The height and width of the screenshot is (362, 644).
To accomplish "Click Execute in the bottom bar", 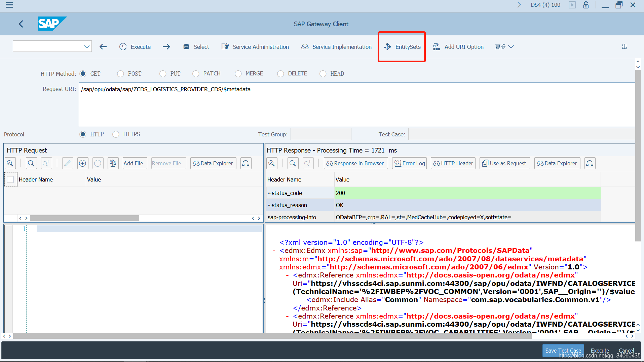I will pyautogui.click(x=600, y=351).
